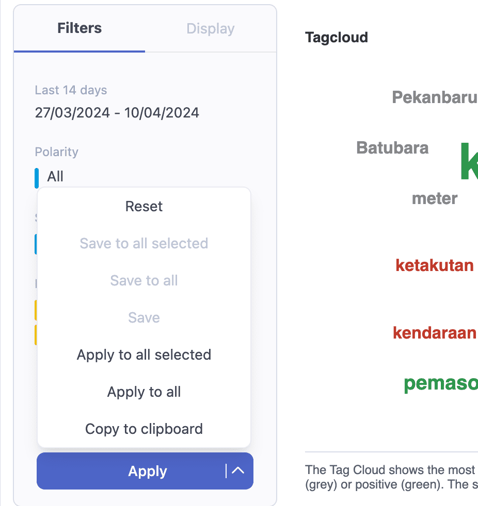Open the date range 27/03/2024 - 10/04/2024
478x506 pixels.
pyautogui.click(x=117, y=113)
